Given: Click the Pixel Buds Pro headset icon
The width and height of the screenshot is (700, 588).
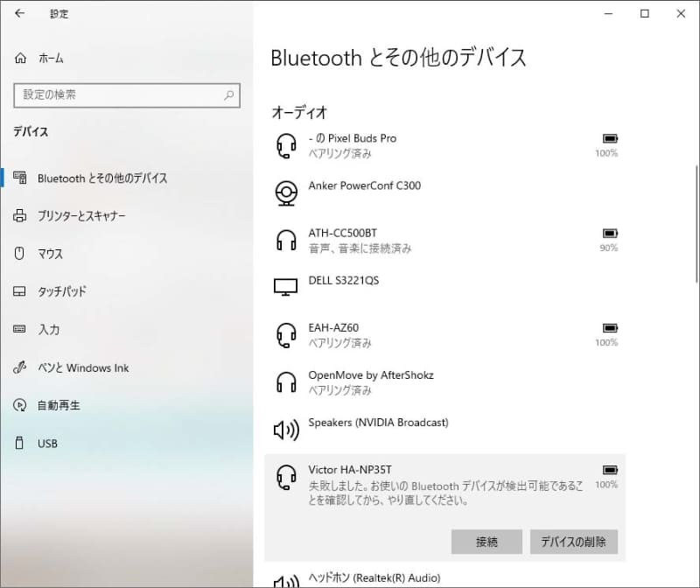Looking at the screenshot, I should pyautogui.click(x=286, y=146).
